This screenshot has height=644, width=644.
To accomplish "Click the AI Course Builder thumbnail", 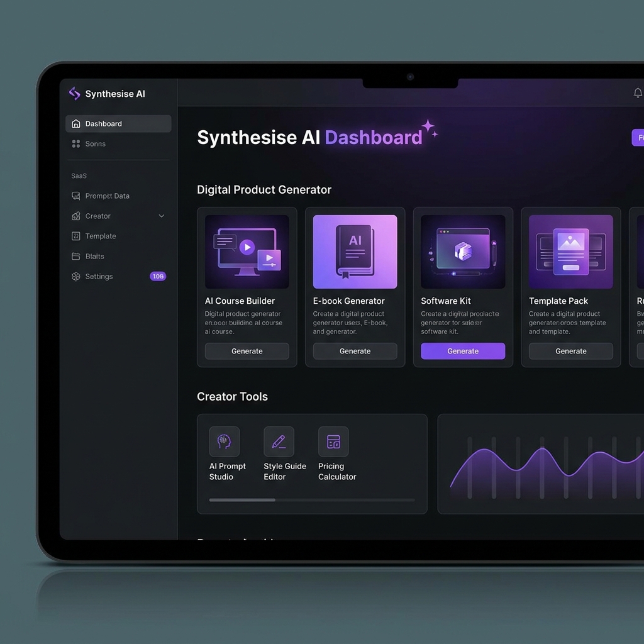I will coord(247,252).
